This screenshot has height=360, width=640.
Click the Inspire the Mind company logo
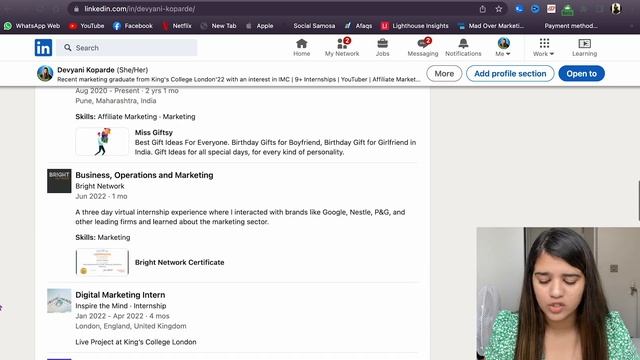[x=59, y=301]
